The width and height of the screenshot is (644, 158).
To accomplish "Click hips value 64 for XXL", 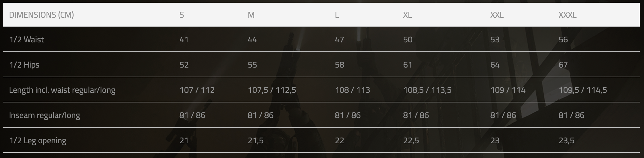I will click(x=495, y=65).
